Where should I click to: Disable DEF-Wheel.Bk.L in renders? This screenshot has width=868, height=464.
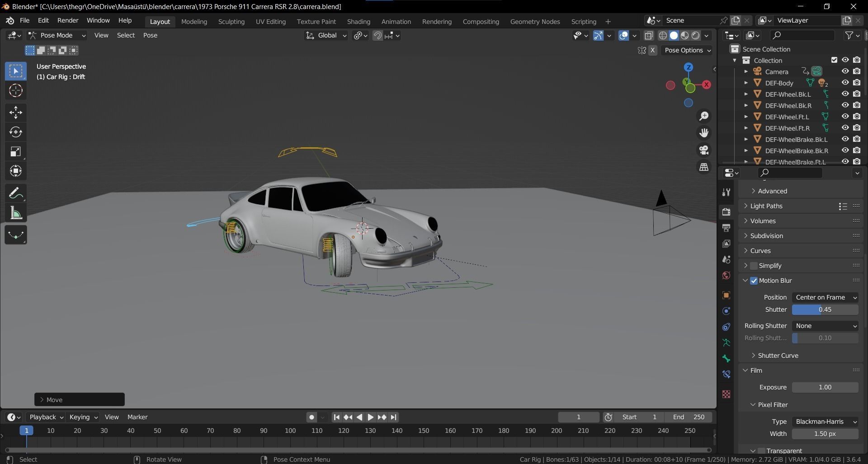pos(857,94)
